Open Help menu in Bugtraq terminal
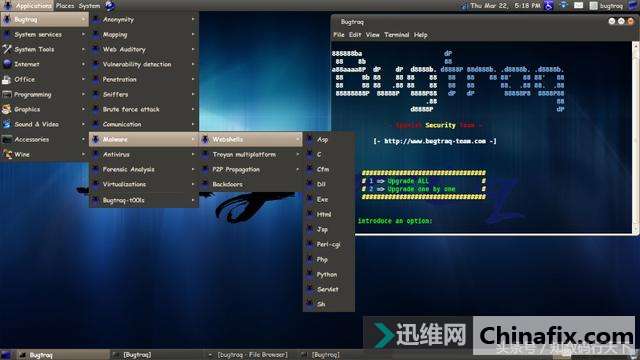 pos(420,35)
